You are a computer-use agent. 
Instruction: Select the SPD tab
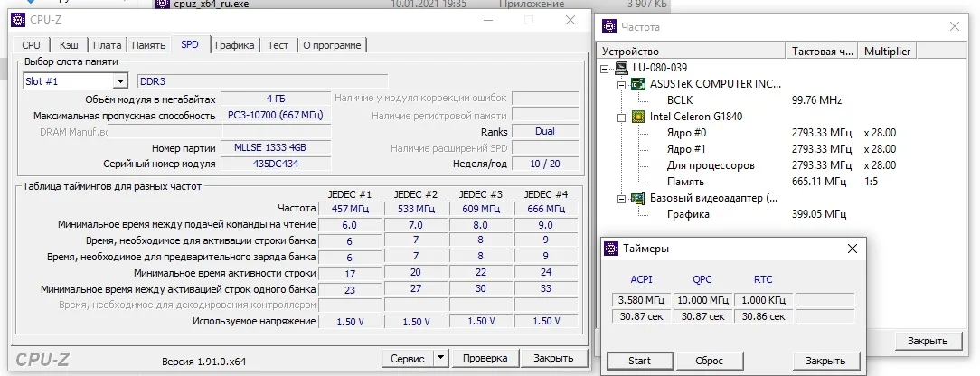coord(190,44)
